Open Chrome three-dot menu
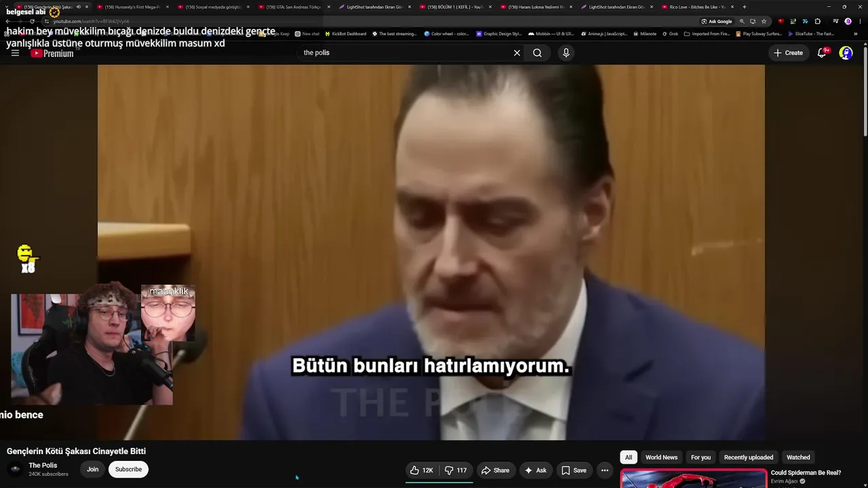 click(859, 21)
